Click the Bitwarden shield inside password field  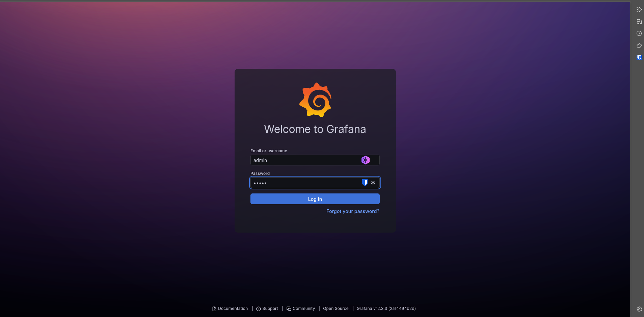click(365, 183)
